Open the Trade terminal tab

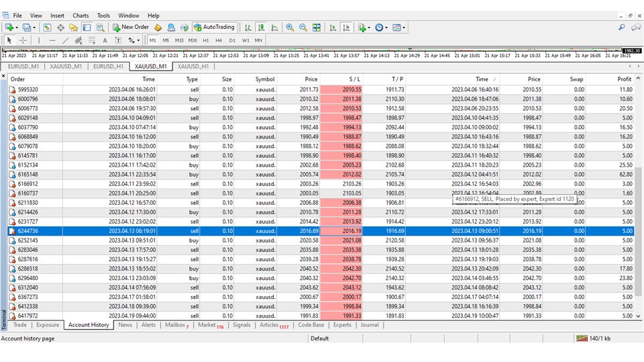click(19, 325)
